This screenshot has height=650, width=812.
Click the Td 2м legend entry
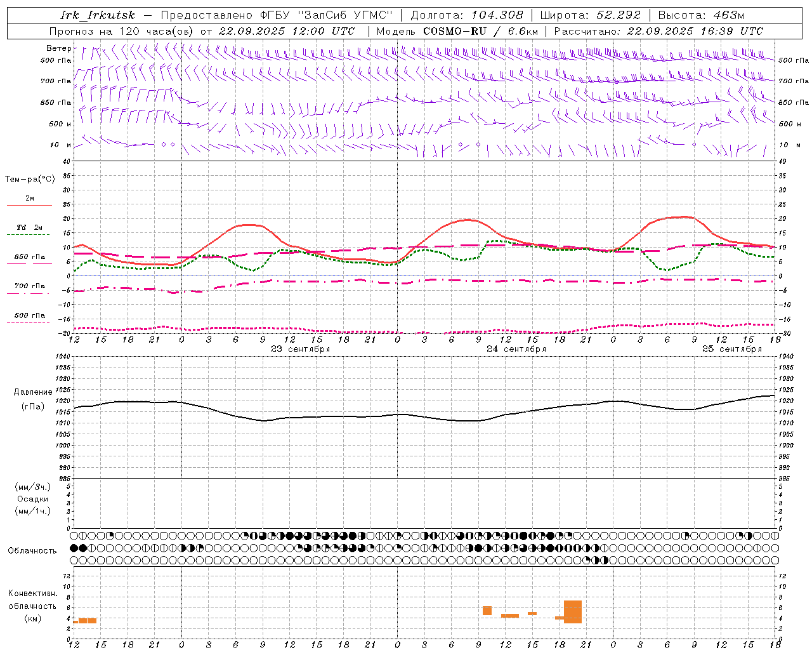(x=29, y=227)
